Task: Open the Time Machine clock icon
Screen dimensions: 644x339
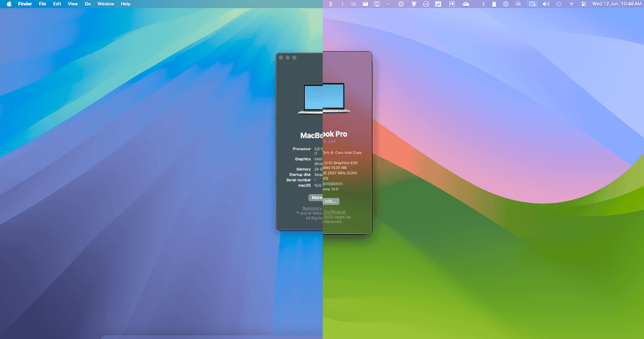Action: click(558, 4)
